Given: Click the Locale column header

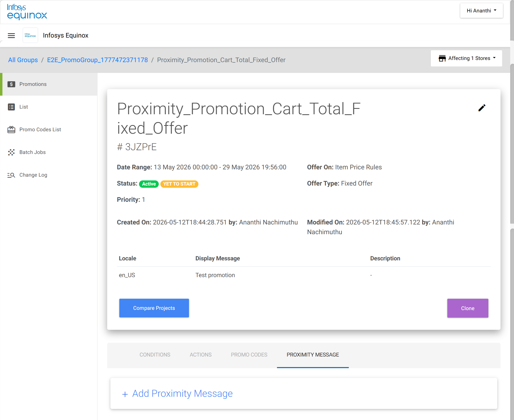Looking at the screenshot, I should tap(127, 258).
